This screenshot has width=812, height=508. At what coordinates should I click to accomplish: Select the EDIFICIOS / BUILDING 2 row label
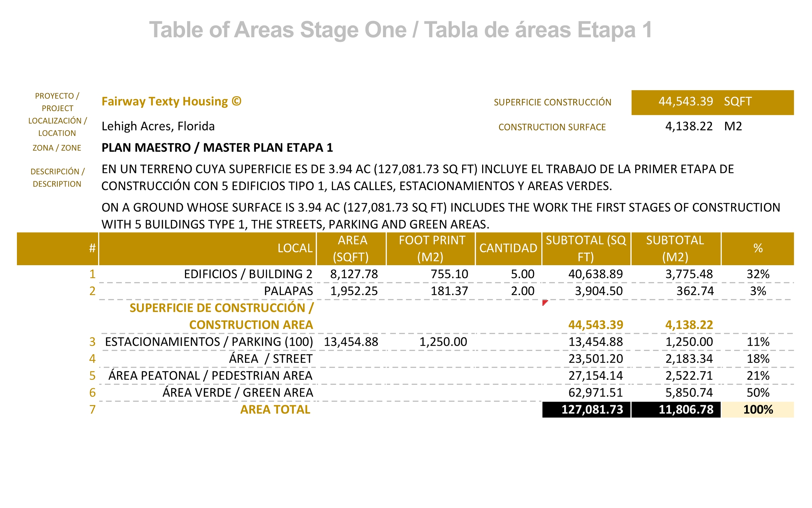[x=248, y=274]
